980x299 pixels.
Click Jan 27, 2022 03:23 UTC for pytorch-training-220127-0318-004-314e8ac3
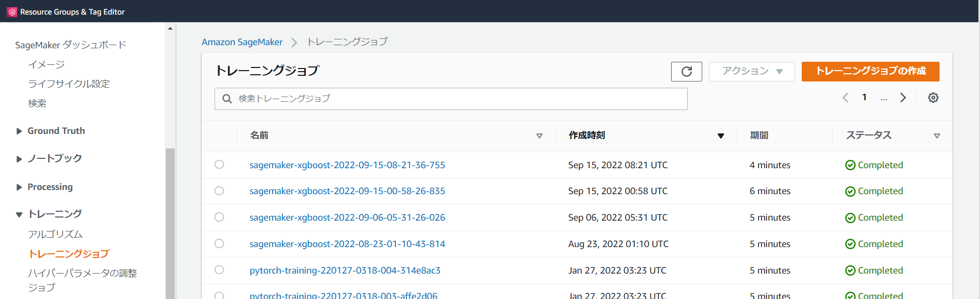[617, 270]
